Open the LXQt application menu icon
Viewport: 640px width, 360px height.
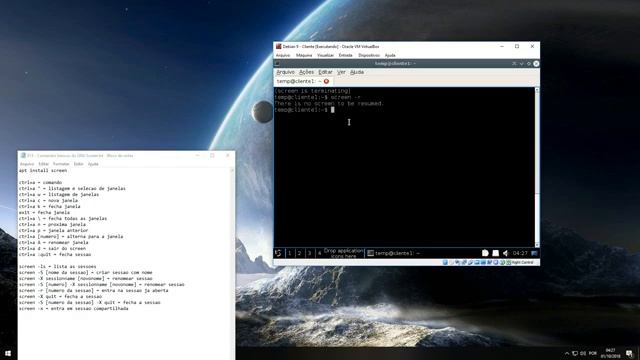coord(278,253)
